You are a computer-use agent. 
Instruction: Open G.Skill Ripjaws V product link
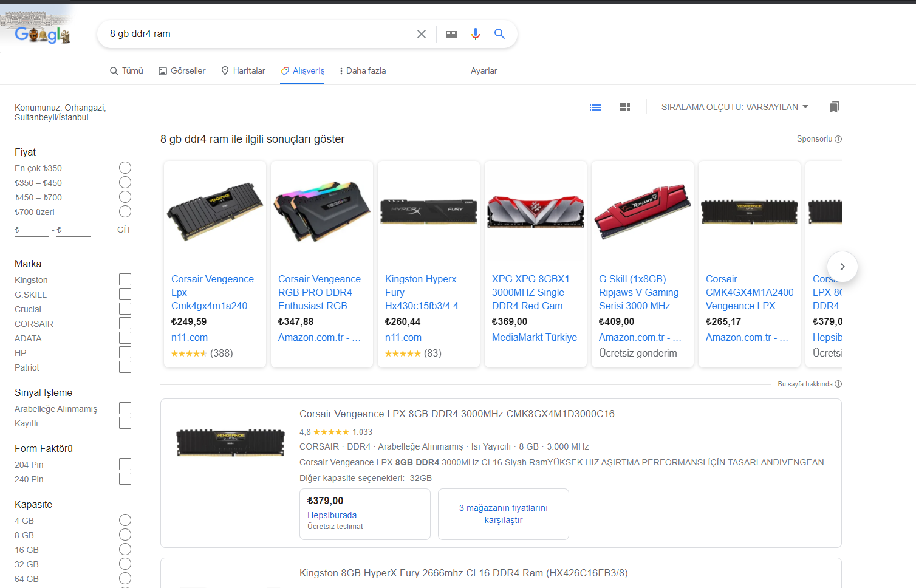(640, 292)
